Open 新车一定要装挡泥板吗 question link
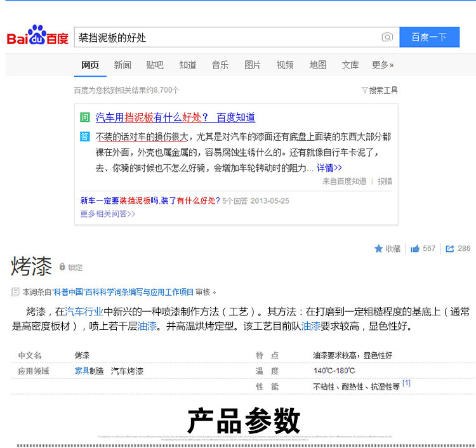The height and width of the screenshot is (448, 476). pos(150,201)
